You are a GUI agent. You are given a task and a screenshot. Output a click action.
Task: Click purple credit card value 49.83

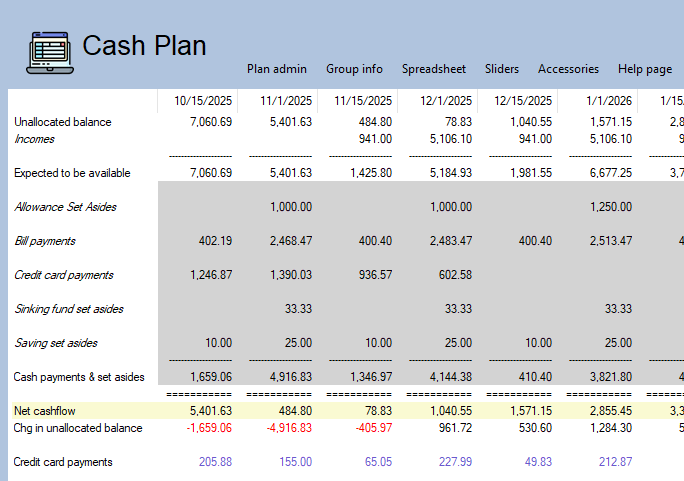pos(538,462)
